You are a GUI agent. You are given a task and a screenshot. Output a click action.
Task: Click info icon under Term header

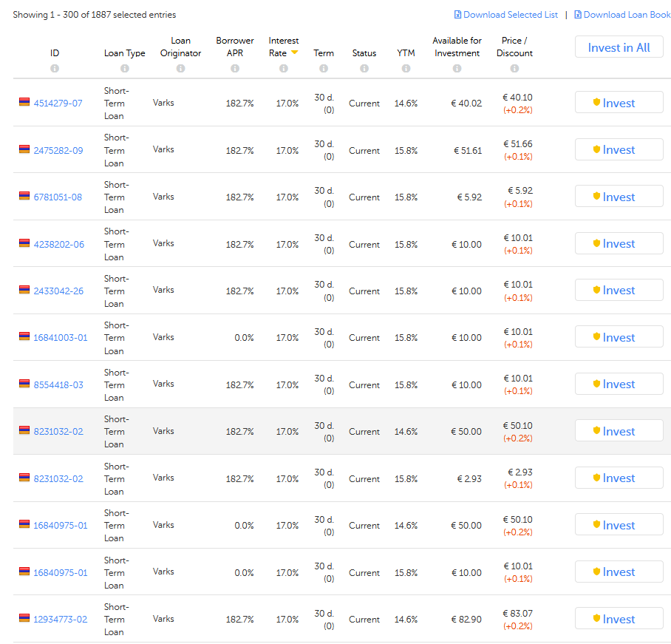click(324, 69)
